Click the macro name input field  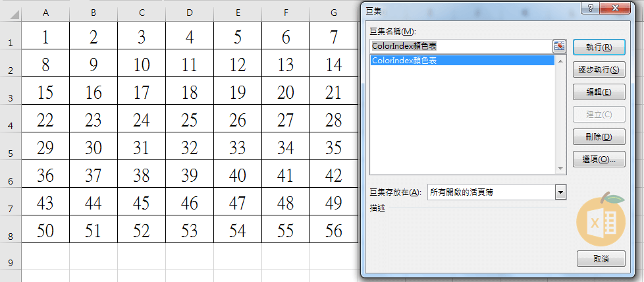[461, 46]
